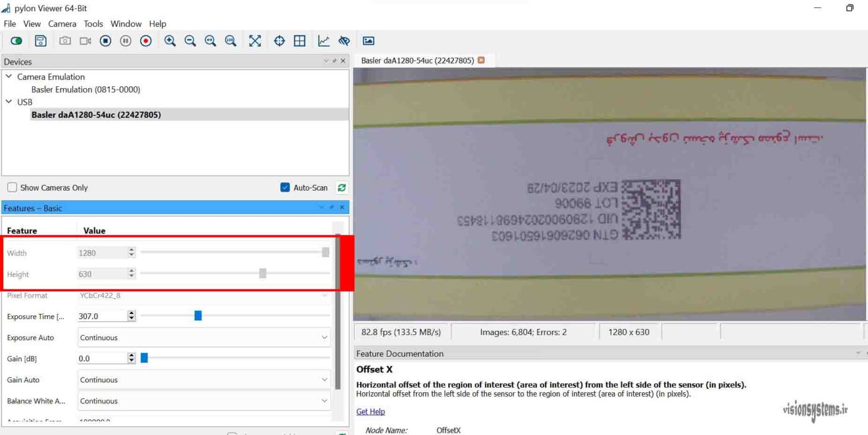Collapse the Camera Emulation tree node

click(9, 76)
